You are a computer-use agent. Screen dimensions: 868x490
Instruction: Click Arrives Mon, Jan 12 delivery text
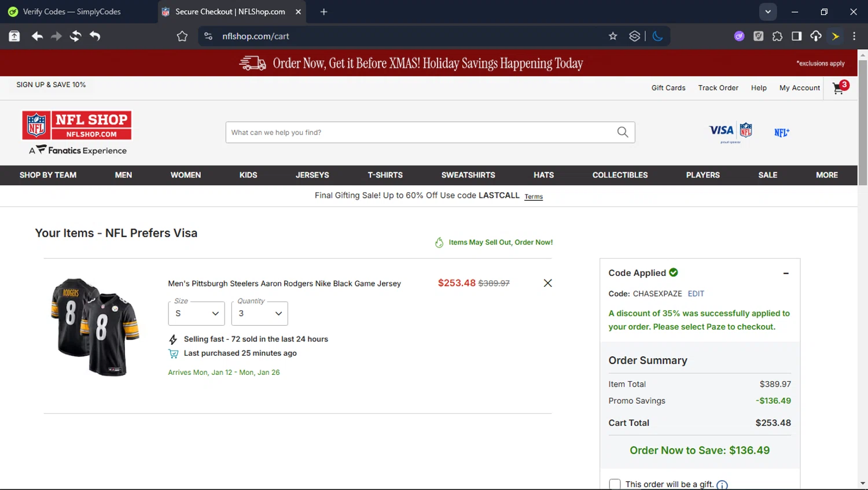click(224, 373)
